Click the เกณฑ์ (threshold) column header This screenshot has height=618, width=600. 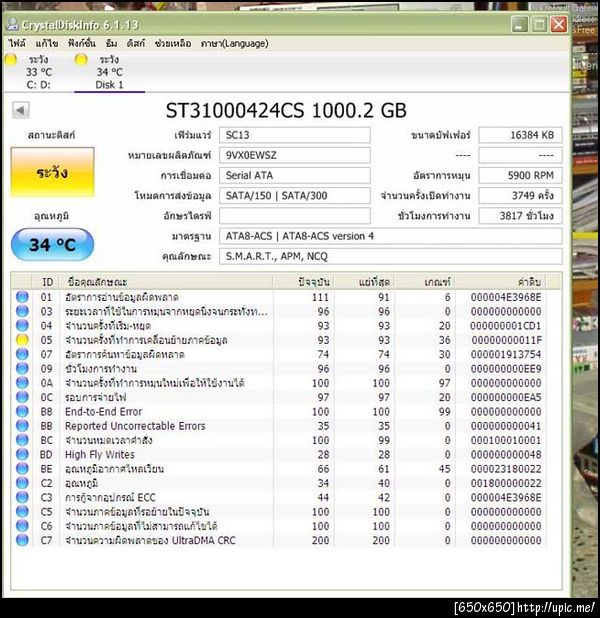(x=425, y=282)
